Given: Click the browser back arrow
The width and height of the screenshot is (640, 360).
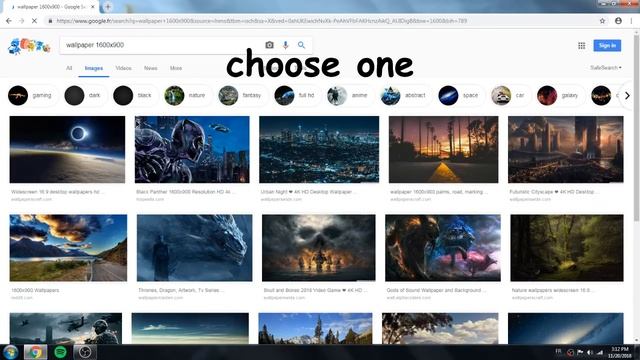Looking at the screenshot, I should click(9, 21).
